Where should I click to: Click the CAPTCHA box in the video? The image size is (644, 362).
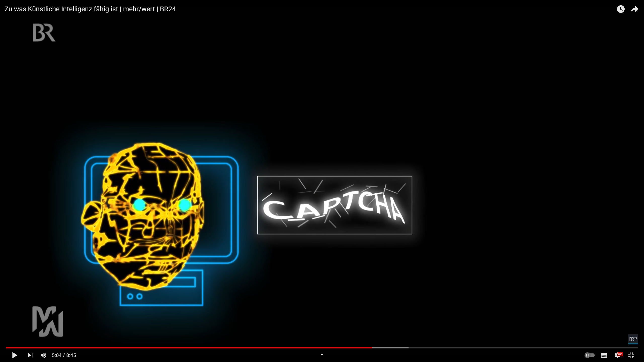click(335, 205)
